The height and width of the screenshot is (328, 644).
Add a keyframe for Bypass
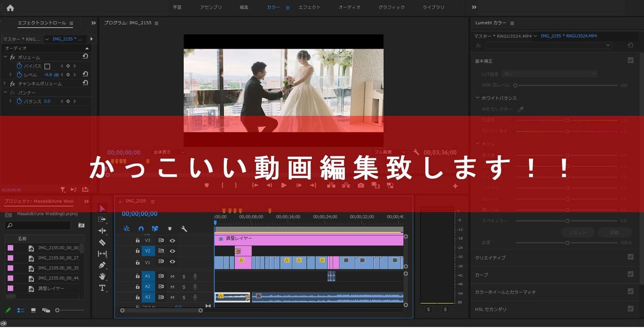point(68,66)
